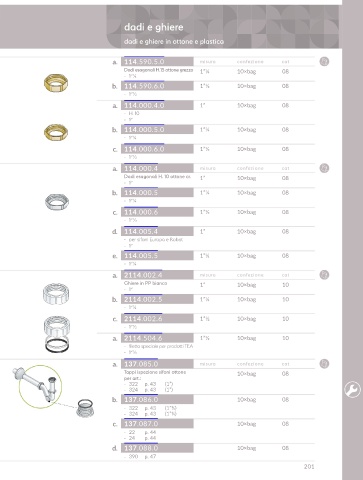Select the top brass hexagonal nut image

(56, 83)
